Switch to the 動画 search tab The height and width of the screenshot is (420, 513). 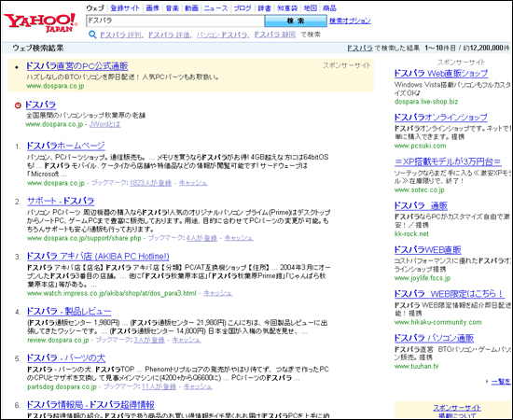click(x=192, y=8)
